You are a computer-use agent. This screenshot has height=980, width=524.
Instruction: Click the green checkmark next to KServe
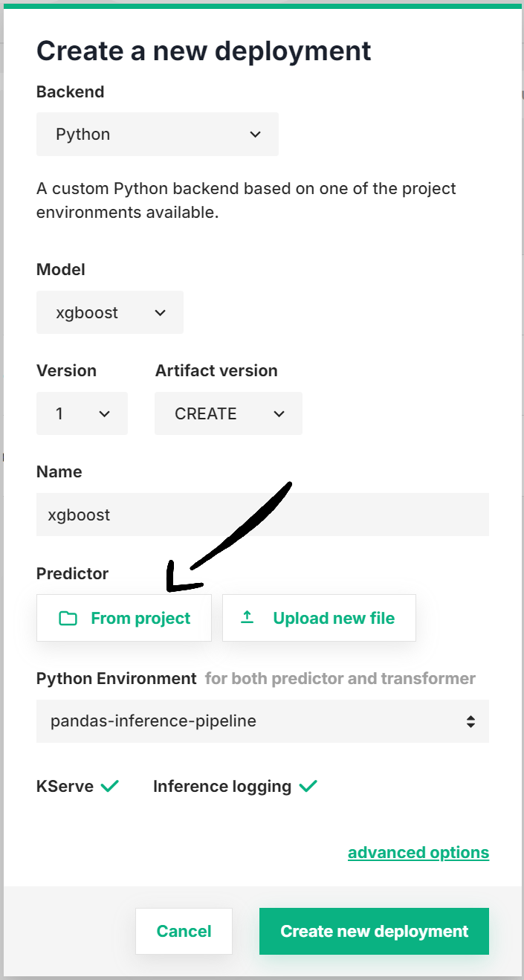tap(110, 785)
